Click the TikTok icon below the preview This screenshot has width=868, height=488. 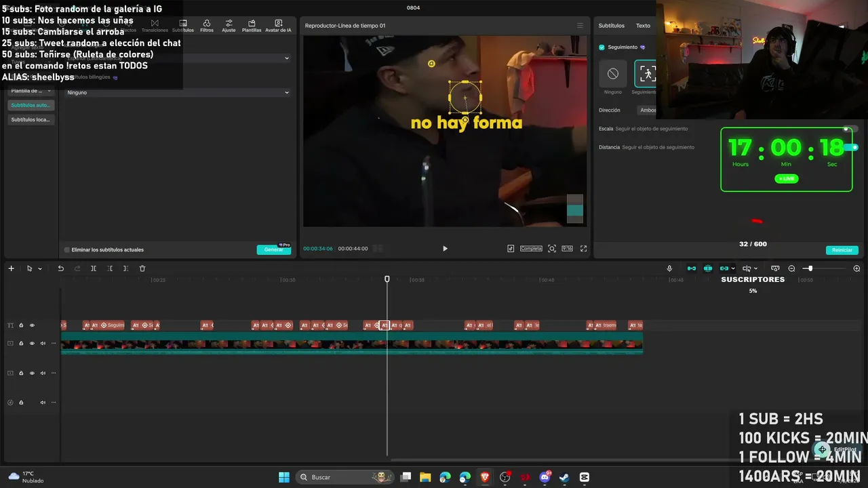511,249
